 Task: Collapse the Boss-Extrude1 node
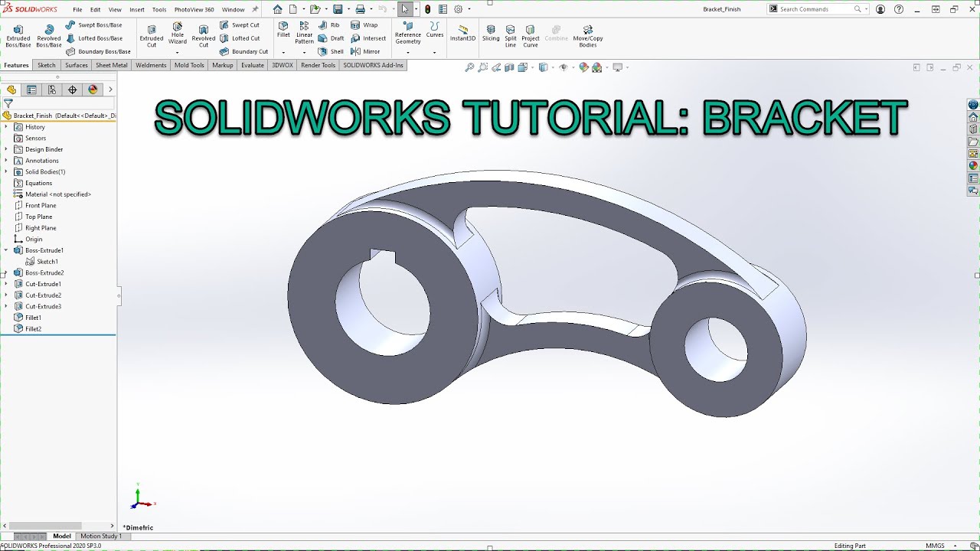point(6,250)
